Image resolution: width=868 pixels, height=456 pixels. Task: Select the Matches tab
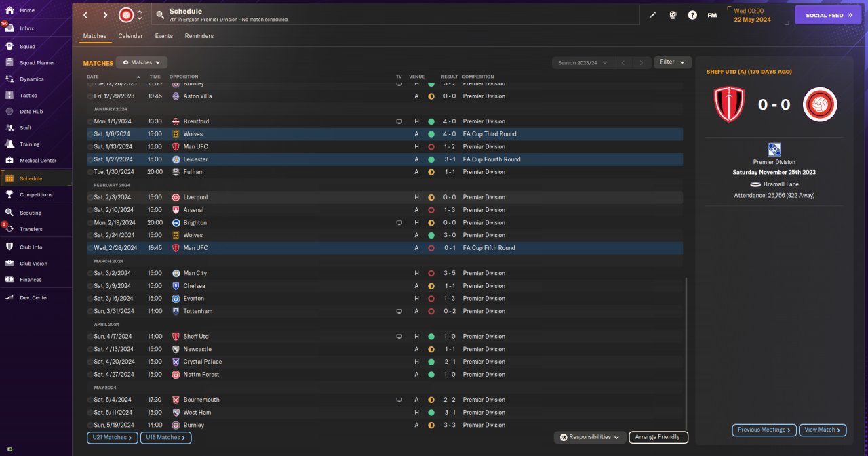(95, 36)
